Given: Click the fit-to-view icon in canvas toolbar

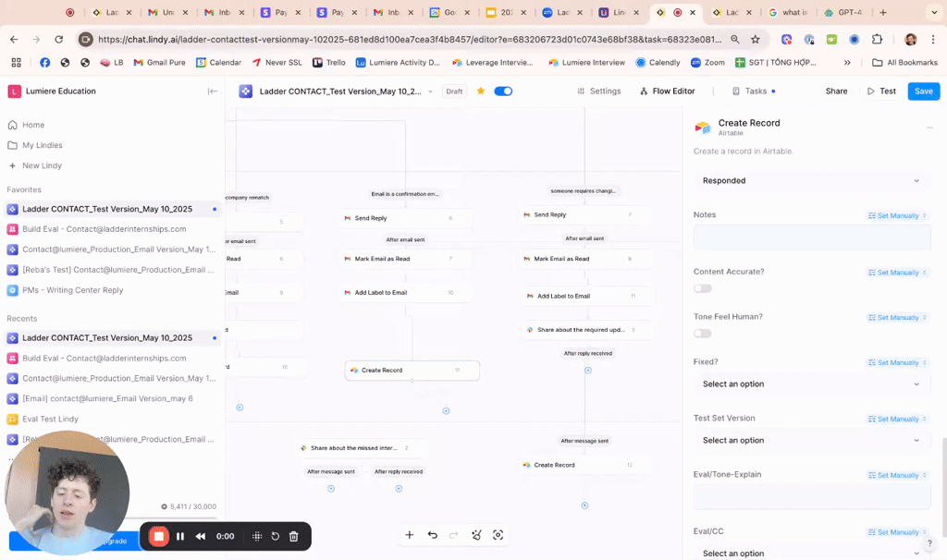Looking at the screenshot, I should [498, 535].
